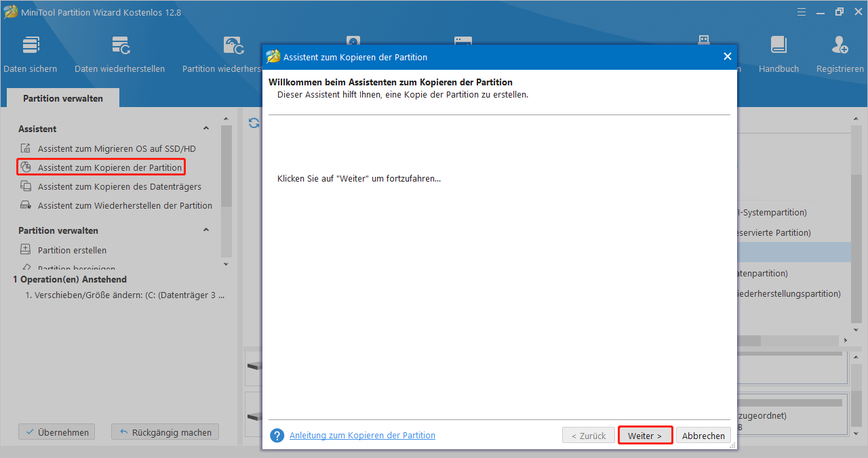Launch Assistent zum Migrieren OS auf SSD/HD
This screenshot has width=868, height=458.
pos(117,148)
